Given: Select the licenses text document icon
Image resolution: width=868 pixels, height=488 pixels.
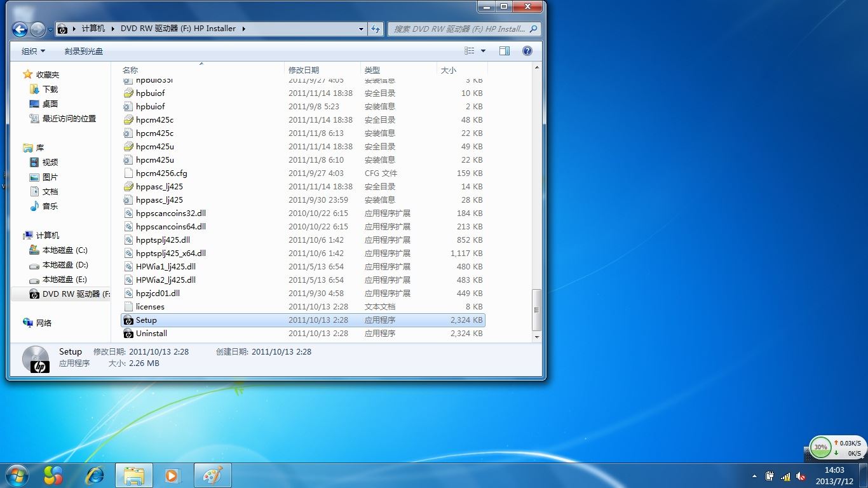Looking at the screenshot, I should 128,307.
